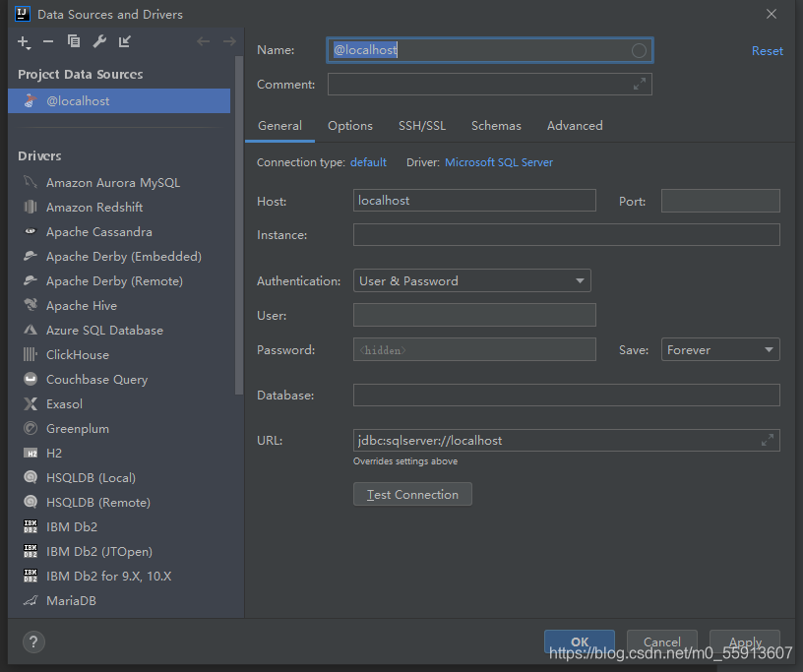Focus the Port input field
Image resolution: width=803 pixels, height=672 pixels.
point(720,201)
